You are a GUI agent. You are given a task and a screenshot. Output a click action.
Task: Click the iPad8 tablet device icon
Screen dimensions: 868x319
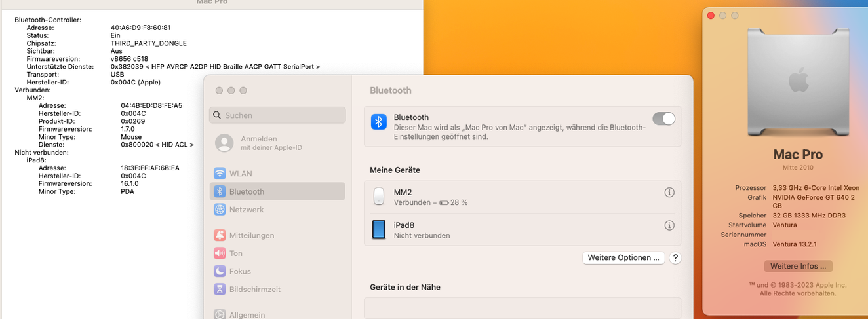(379, 229)
